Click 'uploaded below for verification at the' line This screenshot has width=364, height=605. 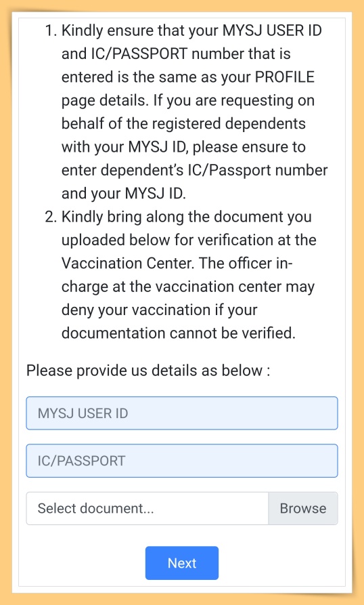(x=189, y=241)
